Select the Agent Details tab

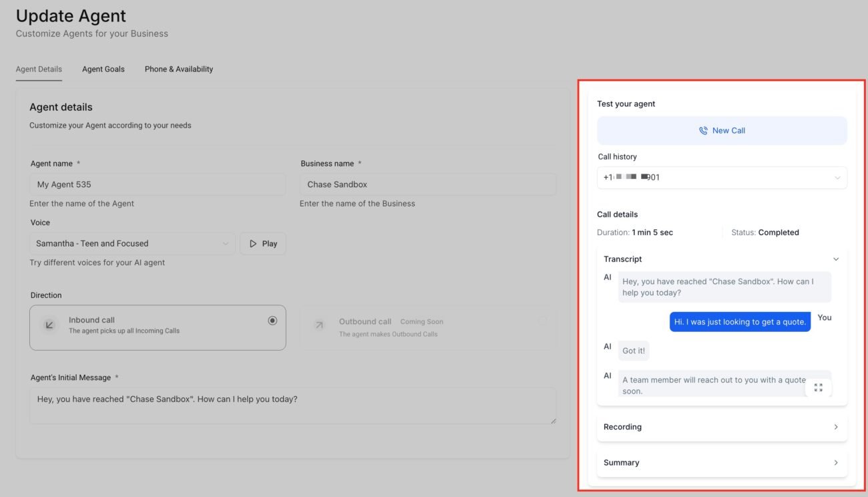point(39,69)
